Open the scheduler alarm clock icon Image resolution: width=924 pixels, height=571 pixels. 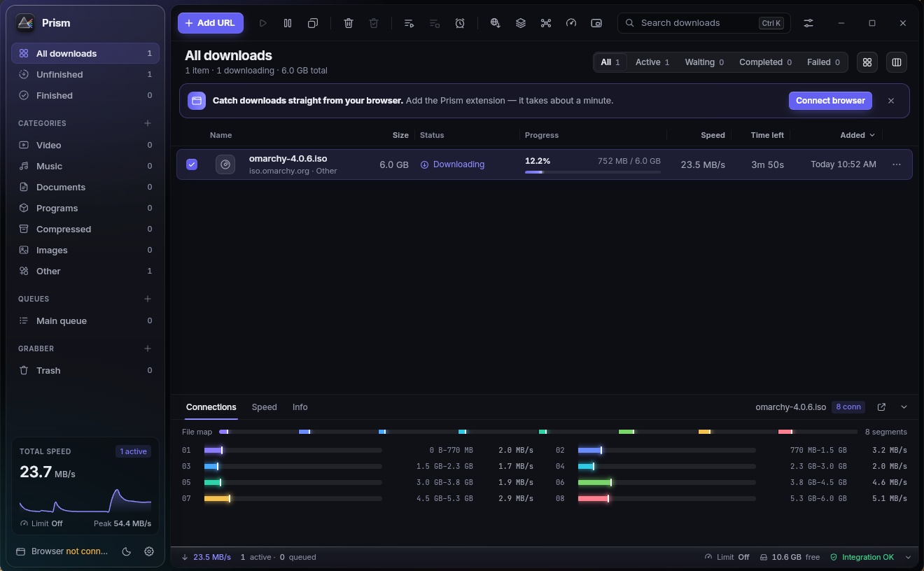click(x=460, y=23)
